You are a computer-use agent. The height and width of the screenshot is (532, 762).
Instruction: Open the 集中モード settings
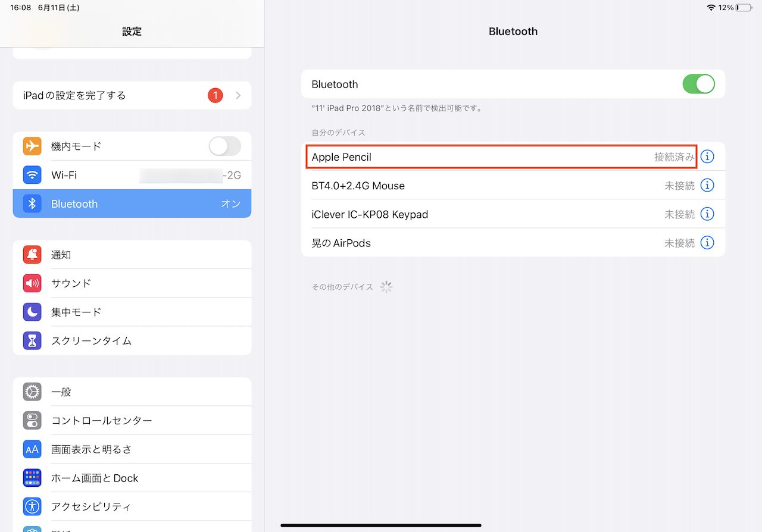(132, 312)
